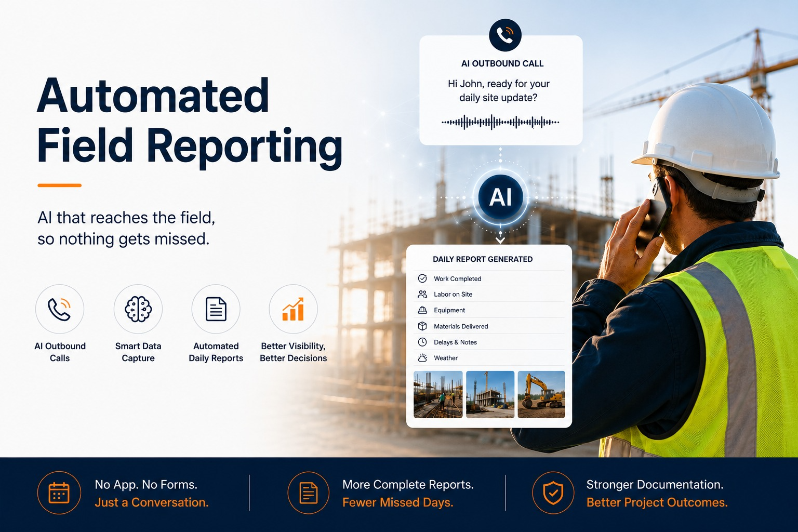Click the AI Outbound Calls phone icon
798x532 pixels.
(60, 309)
